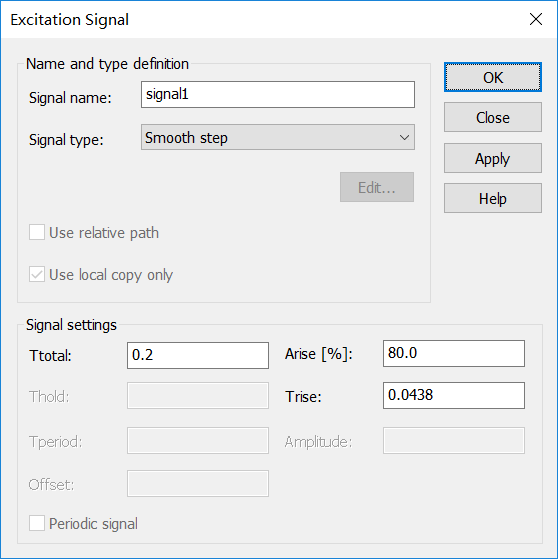This screenshot has height=559, width=558.
Task: Click the Amplitude field
Action: (454, 441)
